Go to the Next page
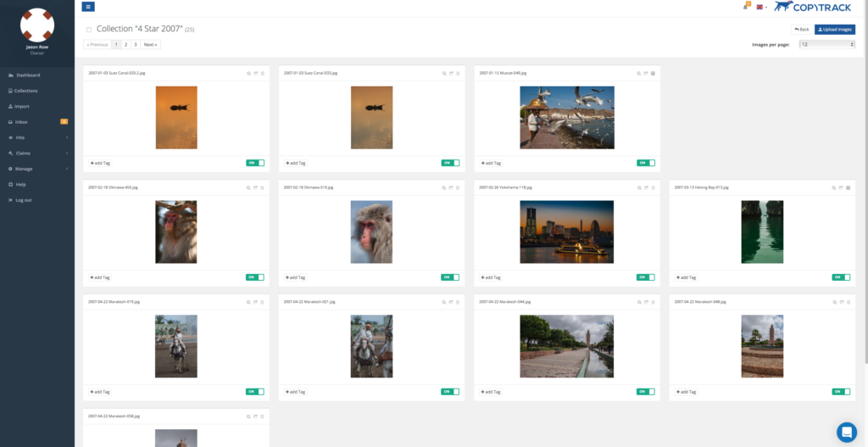This screenshot has width=868, height=447. click(x=150, y=44)
